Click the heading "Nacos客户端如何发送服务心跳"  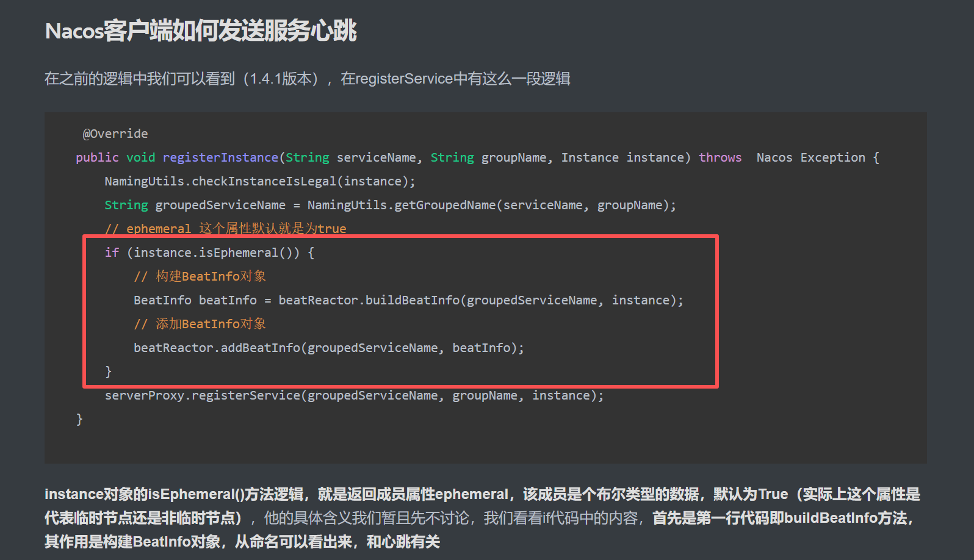[201, 31]
